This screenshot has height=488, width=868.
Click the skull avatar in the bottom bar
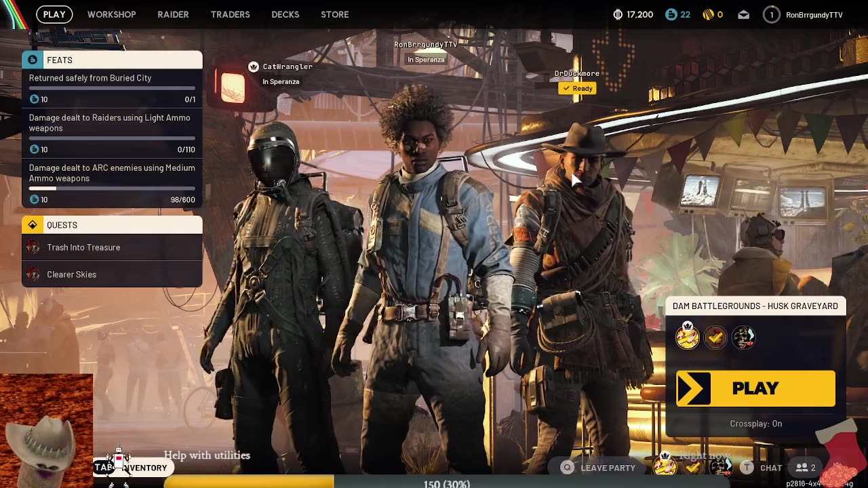[721, 467]
